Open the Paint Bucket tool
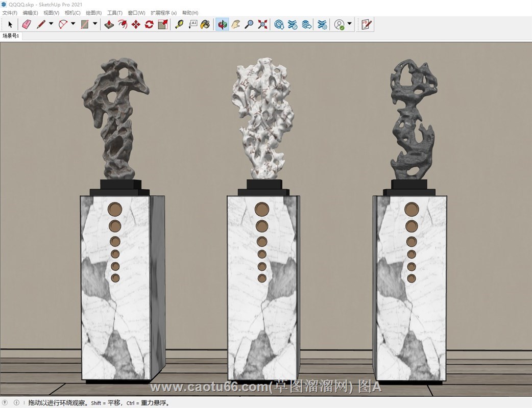Viewport: 532px width, 408px height. 205,24
